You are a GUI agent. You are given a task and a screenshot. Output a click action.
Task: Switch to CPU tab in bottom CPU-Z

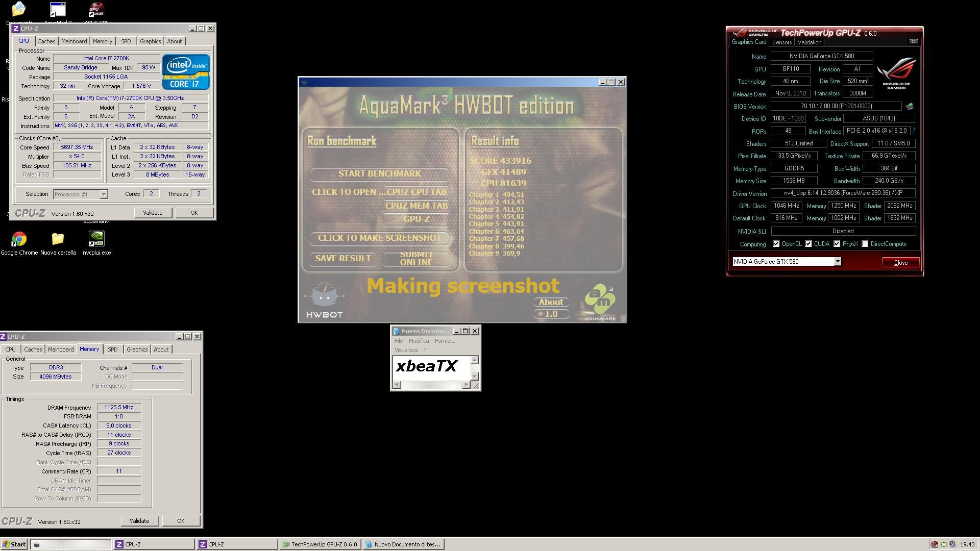coord(10,349)
